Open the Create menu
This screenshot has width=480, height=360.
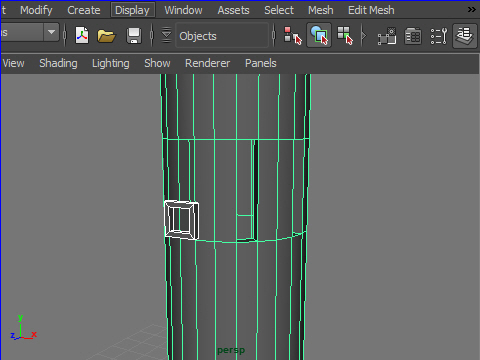(84, 10)
